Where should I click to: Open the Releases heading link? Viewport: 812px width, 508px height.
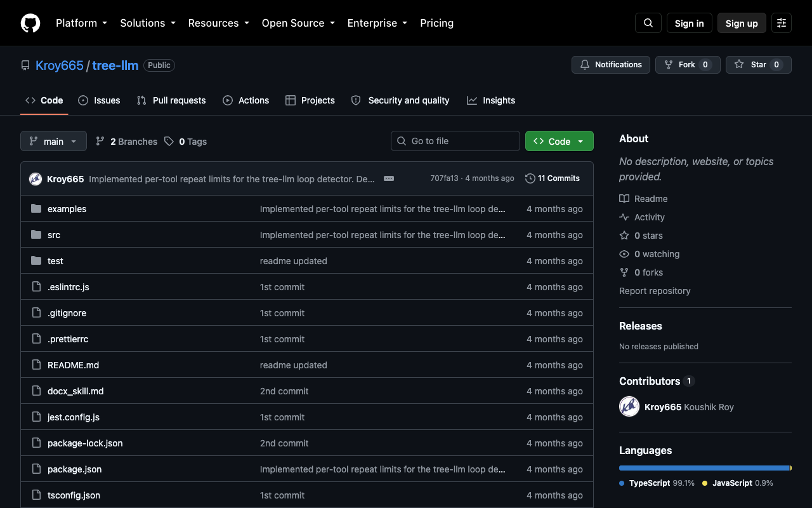[641, 326]
